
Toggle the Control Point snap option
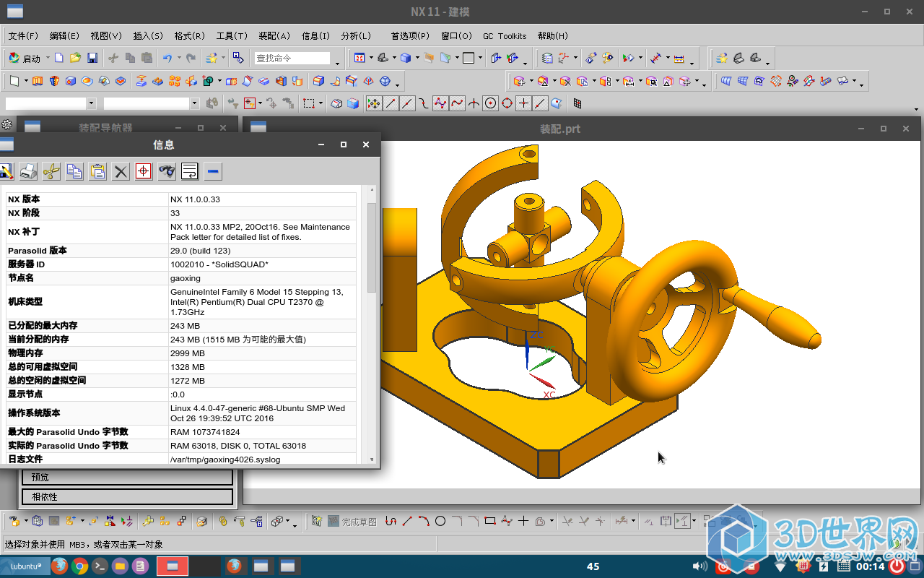click(x=424, y=103)
